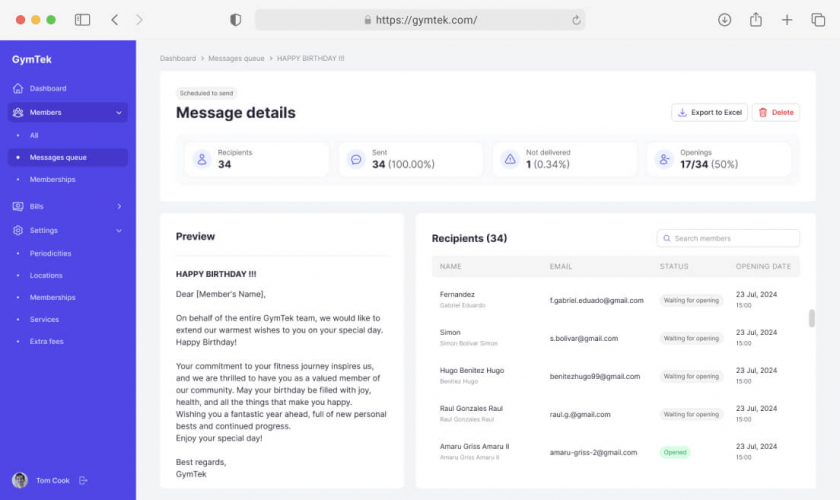Screen dimensions: 840x500
Task: Reload the page using the refresh icon
Action: (x=576, y=20)
